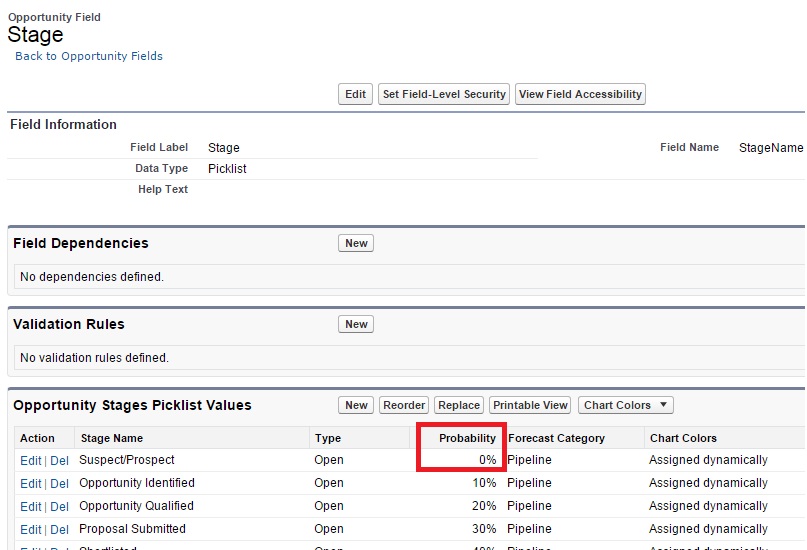The height and width of the screenshot is (550, 807).
Task: Delete the Proposal Submitted stage
Action: point(60,530)
